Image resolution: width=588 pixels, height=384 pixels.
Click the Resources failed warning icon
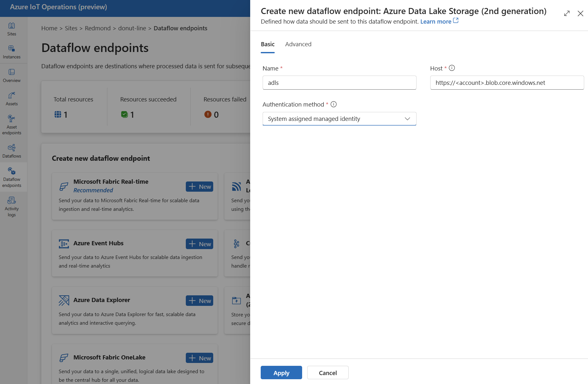[x=208, y=114]
